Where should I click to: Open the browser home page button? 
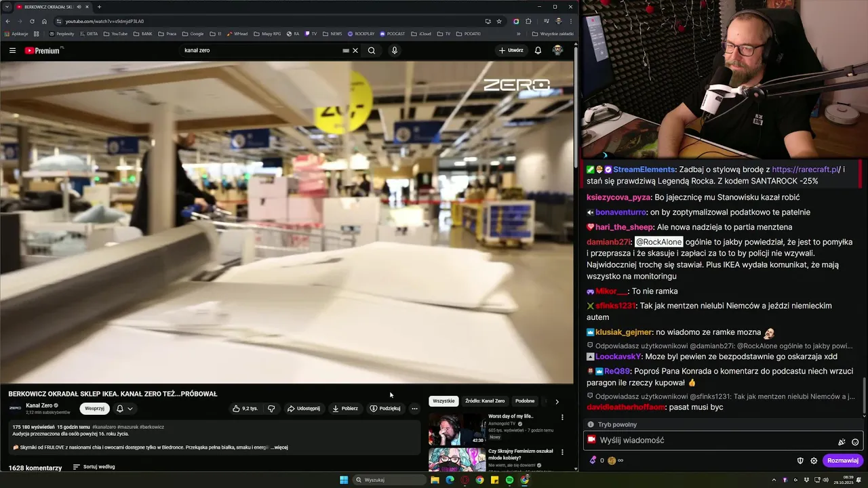click(x=44, y=21)
